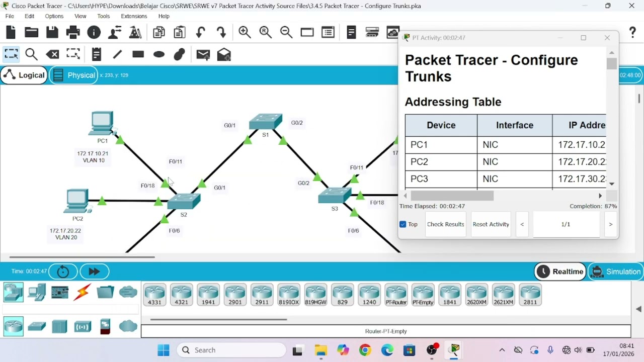Open network information icon
644x362 pixels.
click(x=94, y=33)
